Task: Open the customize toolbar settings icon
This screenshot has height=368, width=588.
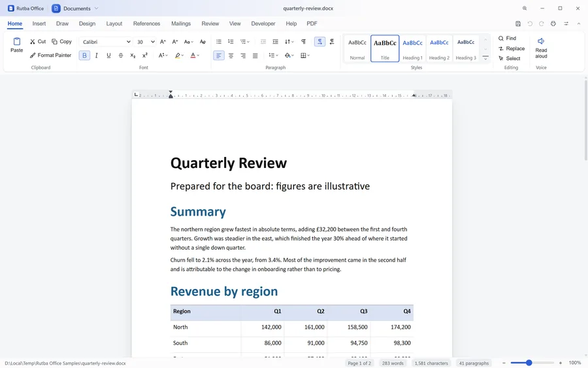Action: click(x=566, y=24)
